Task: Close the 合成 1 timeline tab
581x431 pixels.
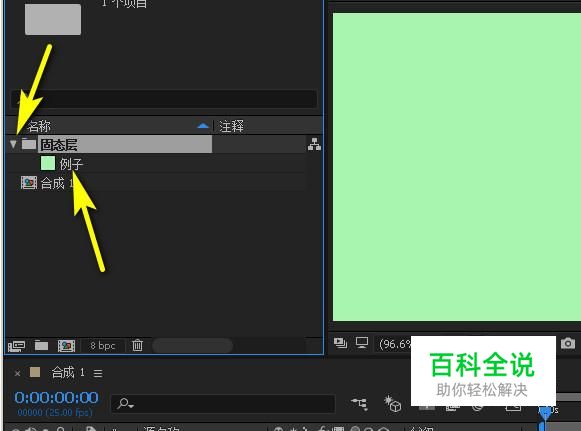Action: point(17,373)
